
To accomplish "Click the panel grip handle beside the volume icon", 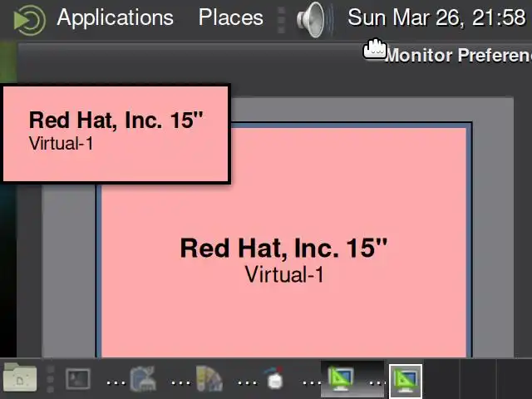I will (x=281, y=20).
